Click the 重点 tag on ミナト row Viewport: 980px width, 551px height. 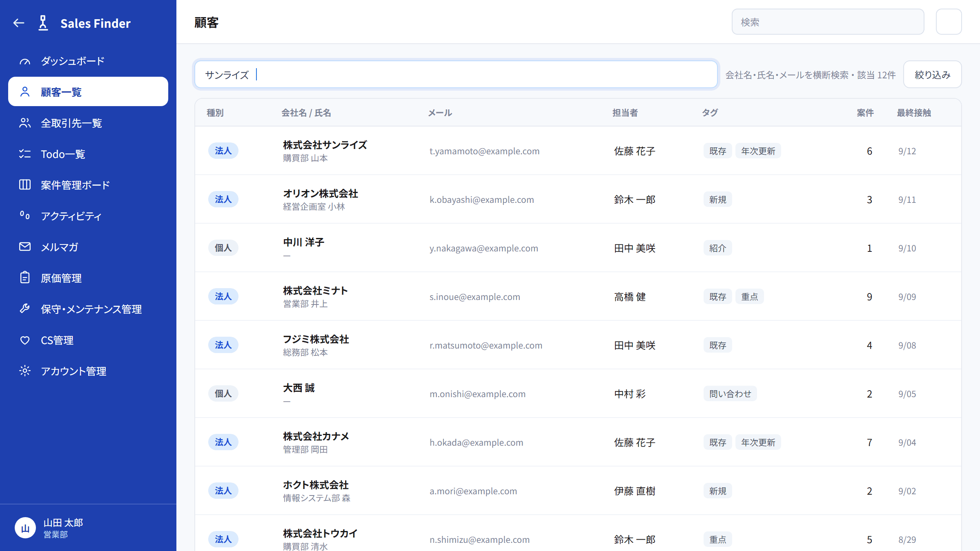click(x=750, y=297)
